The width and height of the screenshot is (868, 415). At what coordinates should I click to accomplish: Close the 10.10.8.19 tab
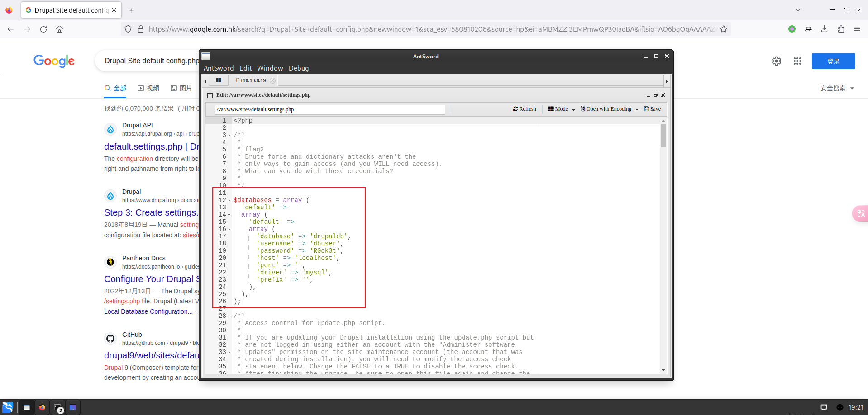click(x=272, y=80)
